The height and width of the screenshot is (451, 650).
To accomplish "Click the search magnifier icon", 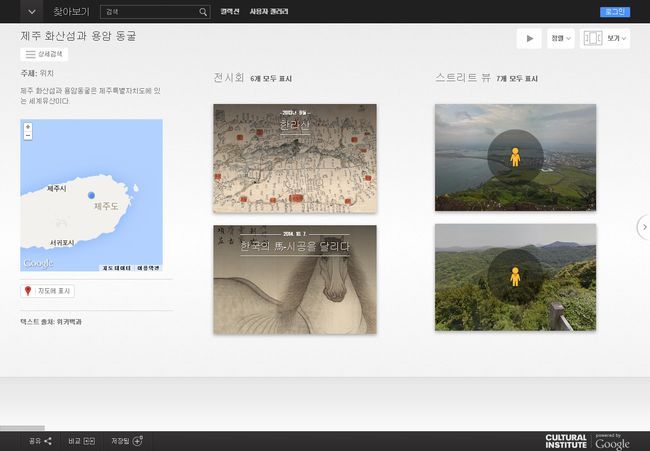I will coord(203,12).
